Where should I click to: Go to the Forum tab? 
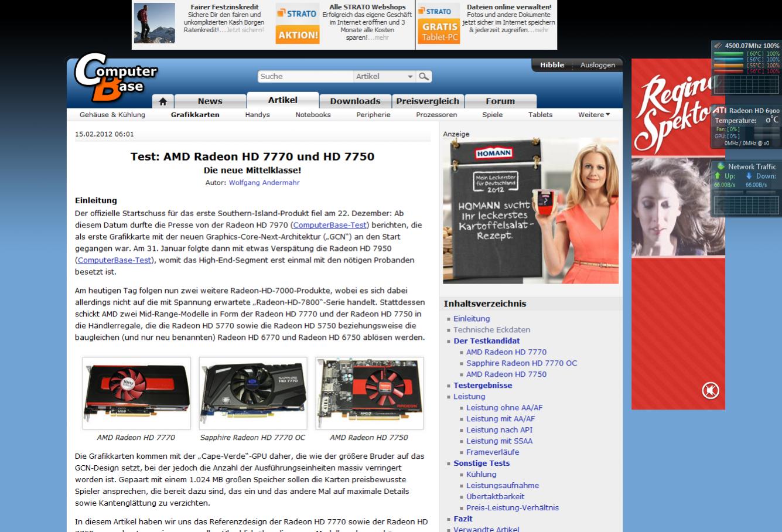[500, 101]
